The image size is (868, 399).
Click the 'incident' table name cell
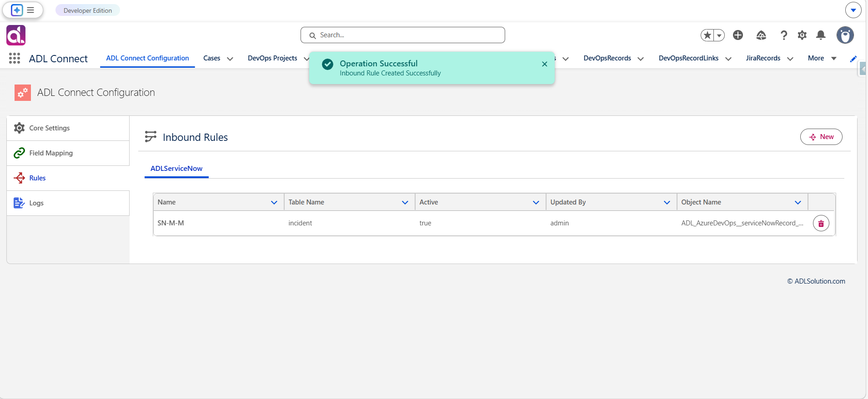pyautogui.click(x=350, y=223)
